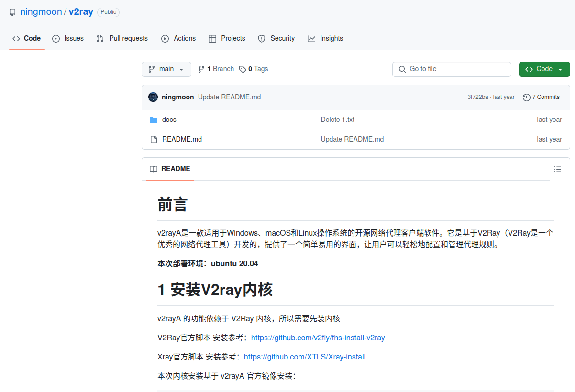Click the 前言 heading

(172, 205)
